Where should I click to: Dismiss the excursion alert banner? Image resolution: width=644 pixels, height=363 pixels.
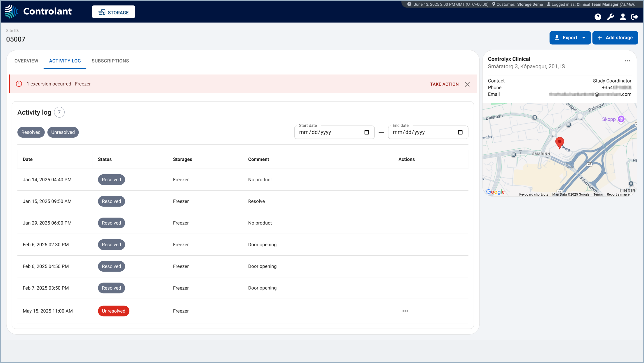[x=467, y=84]
